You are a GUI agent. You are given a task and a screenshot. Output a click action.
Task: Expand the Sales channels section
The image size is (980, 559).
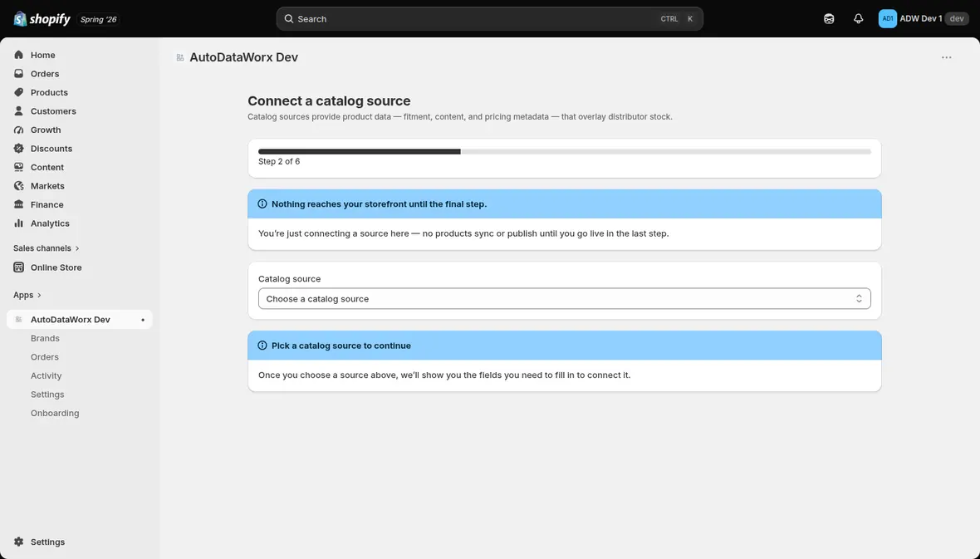point(47,248)
